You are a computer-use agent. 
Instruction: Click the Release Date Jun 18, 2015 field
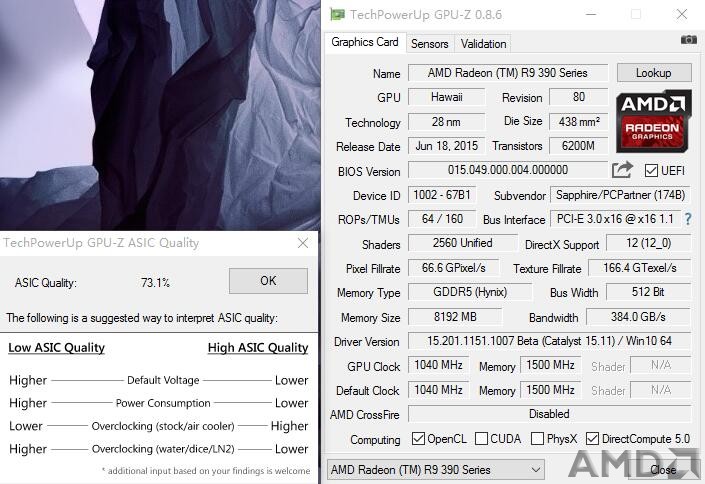coord(446,146)
